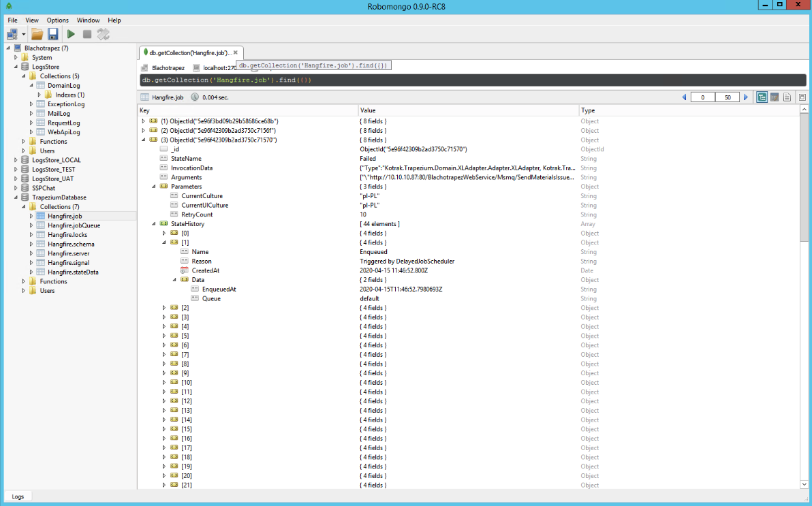
Task: Select the StateName row with value Failed
Action: tap(469, 159)
